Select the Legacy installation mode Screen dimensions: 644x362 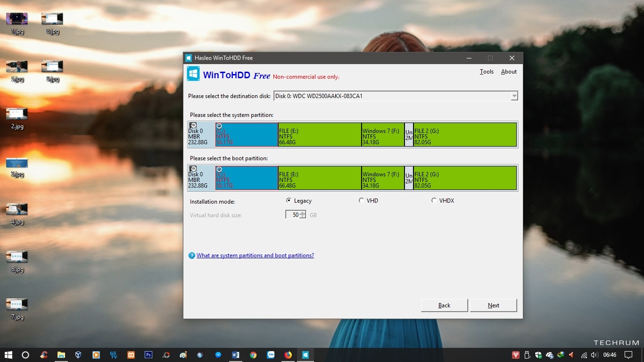coord(299,201)
